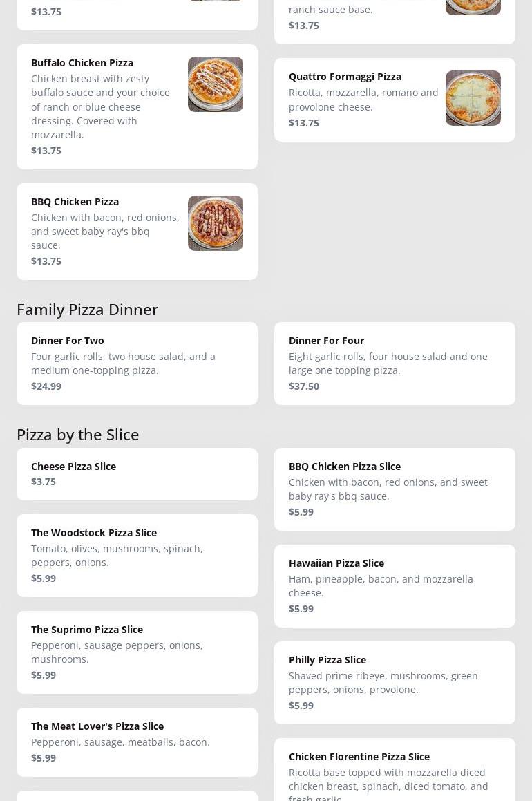Choose the BBQ Chicken Pizza title
This screenshot has height=801, width=532.
[x=75, y=202]
